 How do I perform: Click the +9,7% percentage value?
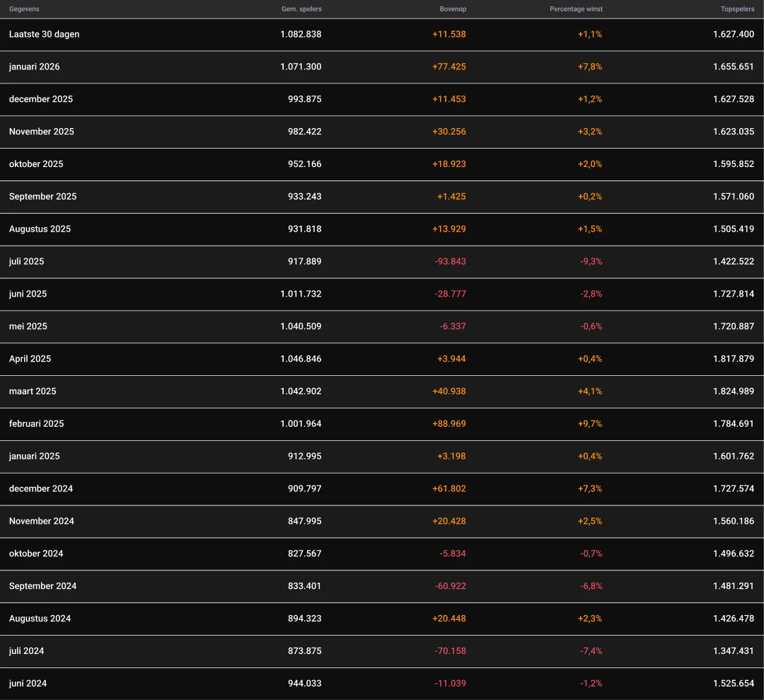[x=590, y=424]
